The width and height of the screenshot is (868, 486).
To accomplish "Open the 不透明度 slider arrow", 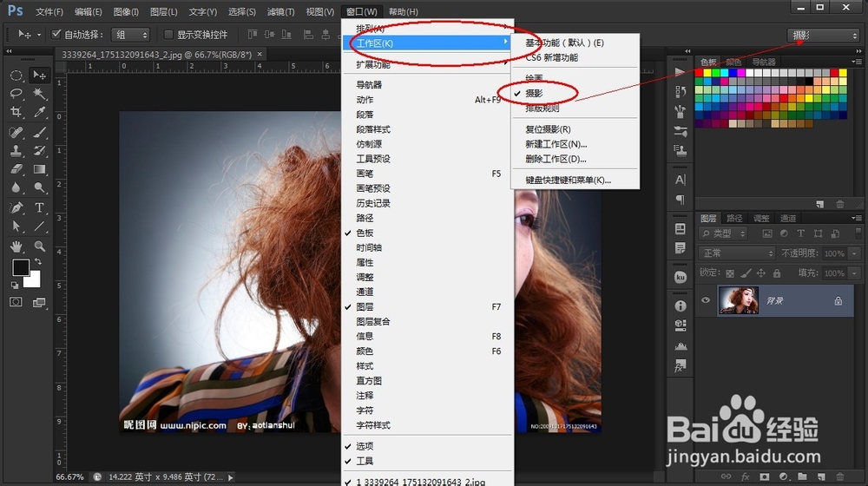I will [x=854, y=253].
